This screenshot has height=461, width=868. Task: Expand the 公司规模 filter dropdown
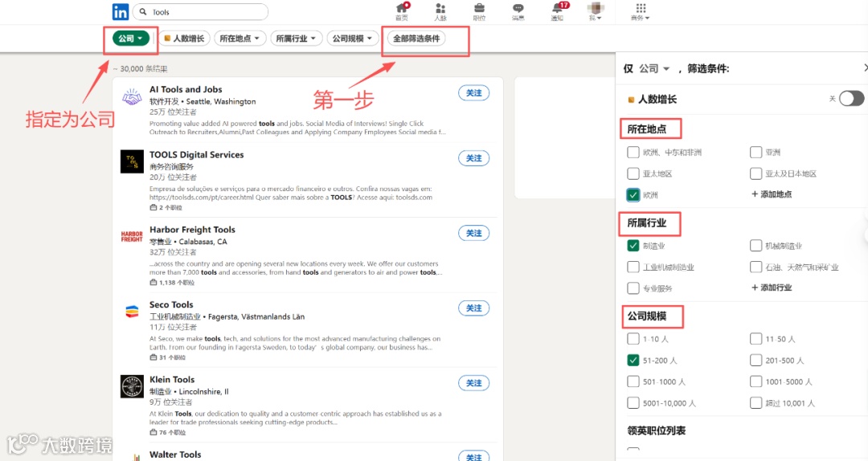coord(353,39)
